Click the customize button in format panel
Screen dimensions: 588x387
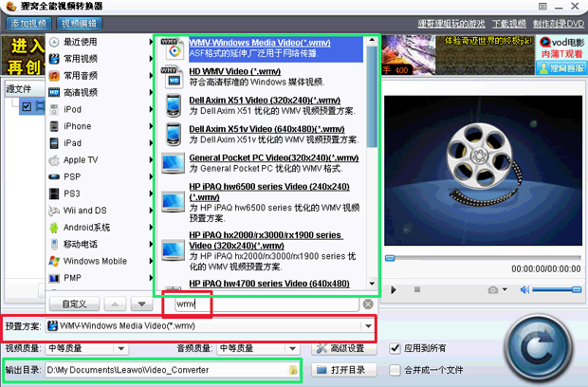coord(74,304)
